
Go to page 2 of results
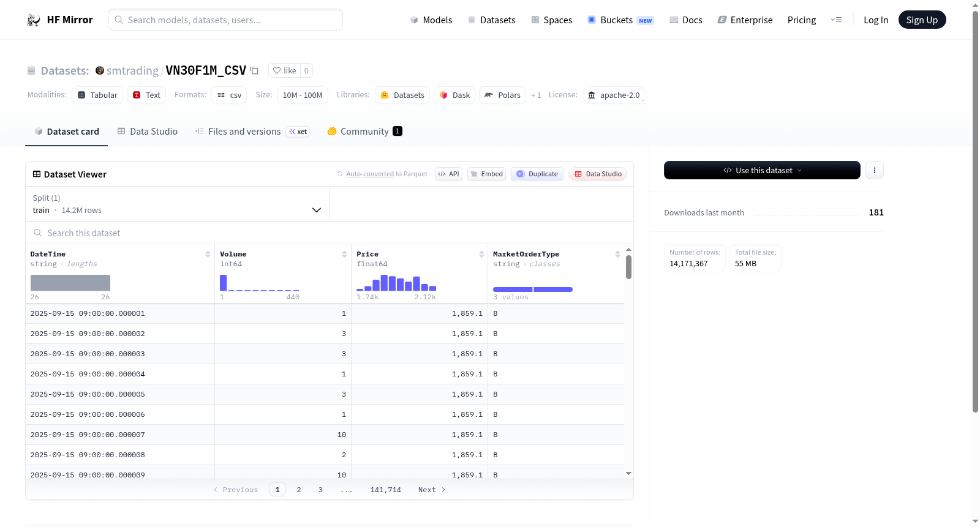(x=299, y=490)
